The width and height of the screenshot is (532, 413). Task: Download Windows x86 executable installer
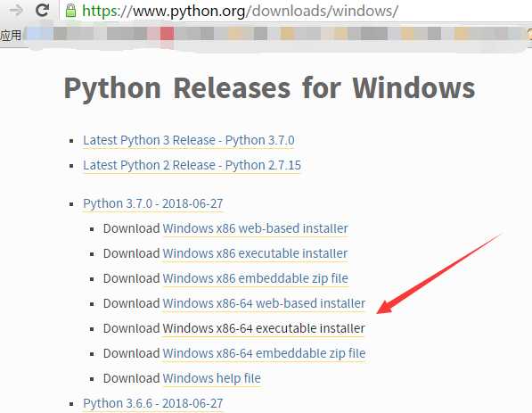pyautogui.click(x=255, y=253)
